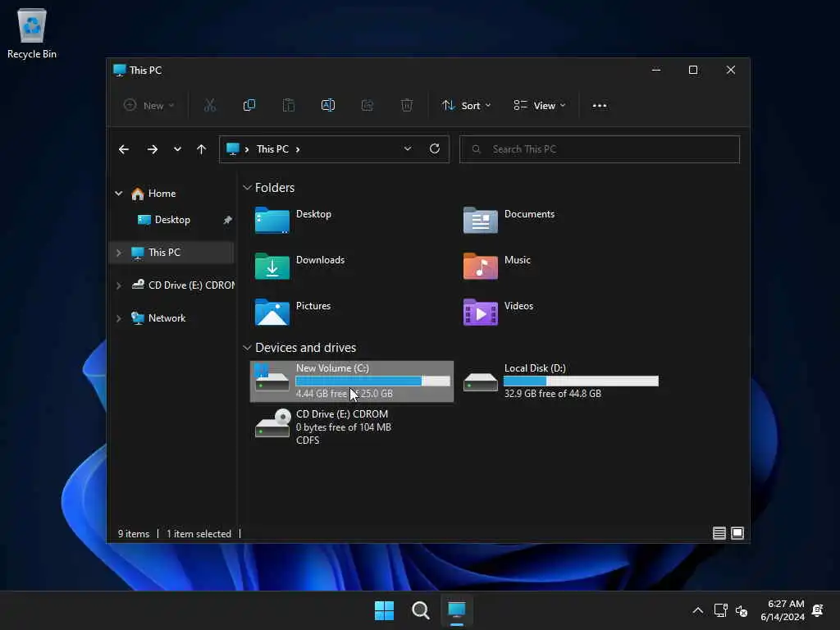The height and width of the screenshot is (630, 840).
Task: Click the Share icon in toolbar
Action: 367,106
